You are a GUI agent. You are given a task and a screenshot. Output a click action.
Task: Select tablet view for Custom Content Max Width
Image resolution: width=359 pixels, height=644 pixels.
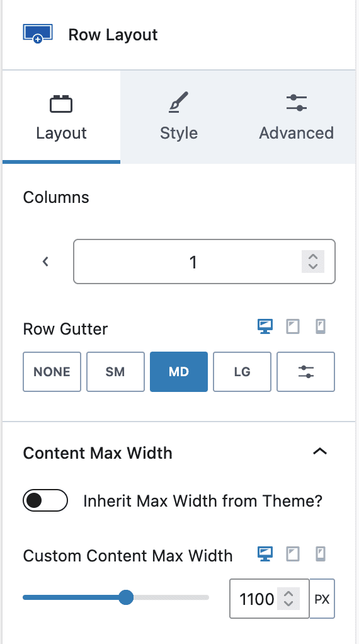(293, 554)
